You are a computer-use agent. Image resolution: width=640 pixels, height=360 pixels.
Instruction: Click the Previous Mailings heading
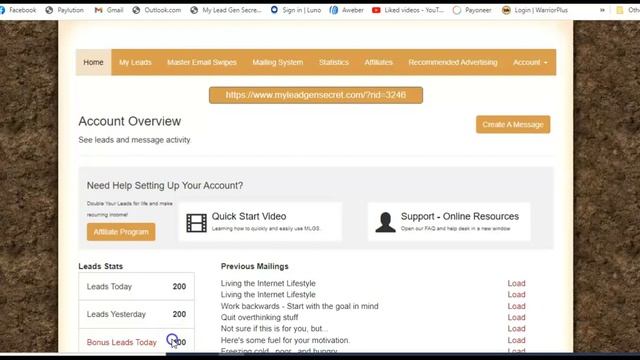[x=255, y=267]
